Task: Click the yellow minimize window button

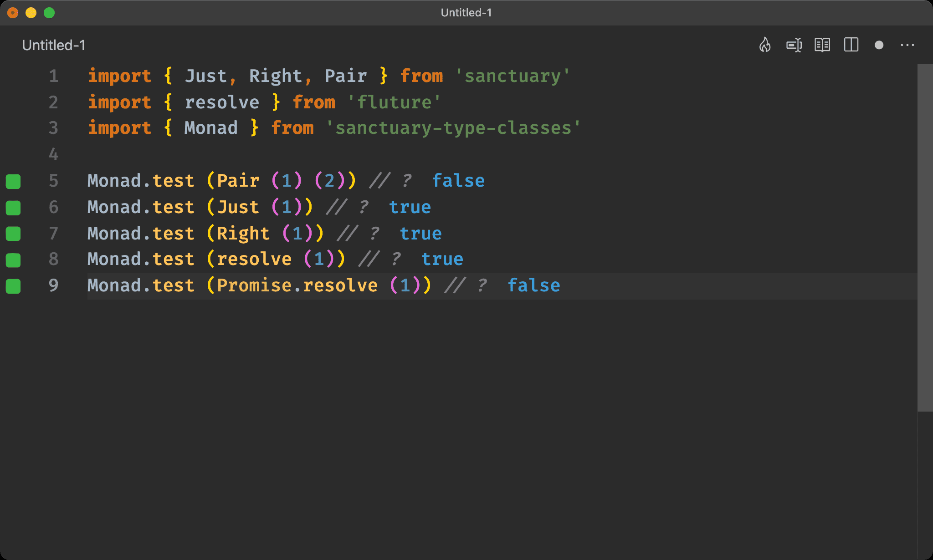Action: click(x=31, y=13)
